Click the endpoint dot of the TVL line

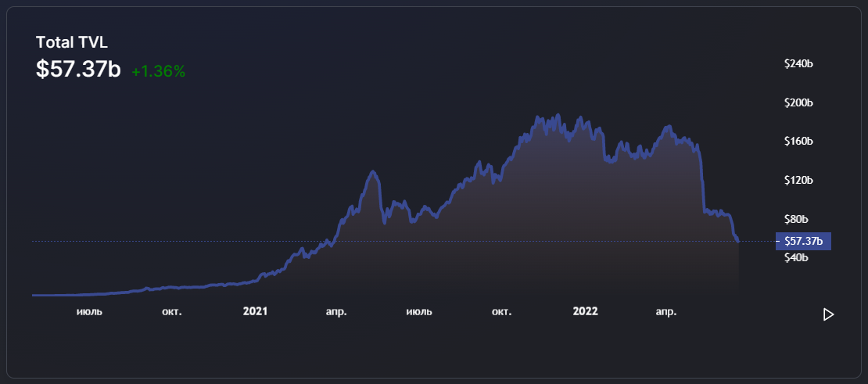click(738, 241)
